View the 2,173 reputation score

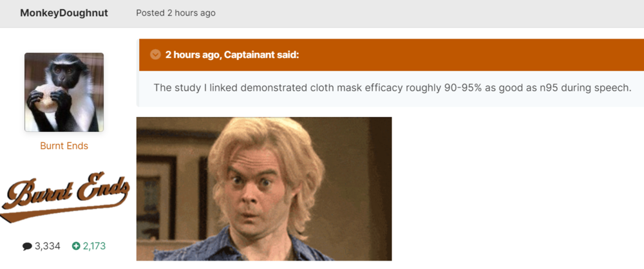[94, 246]
